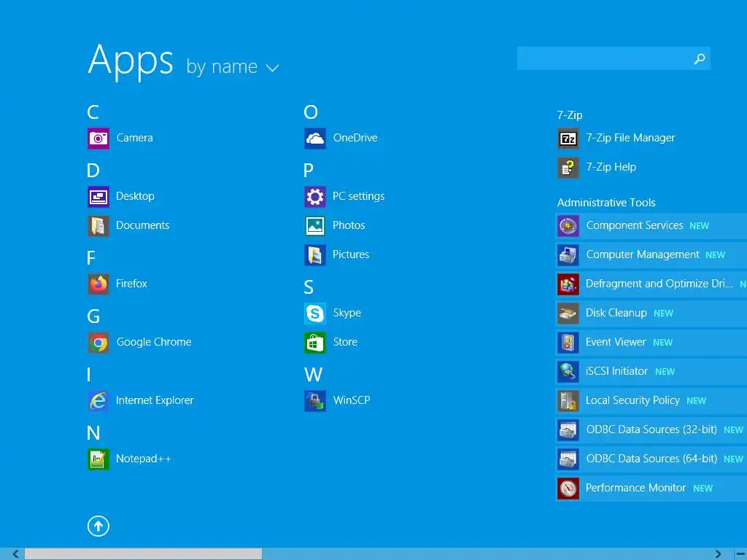This screenshot has width=747, height=560.
Task: Click the 'Notepad++' text label
Action: (144, 459)
